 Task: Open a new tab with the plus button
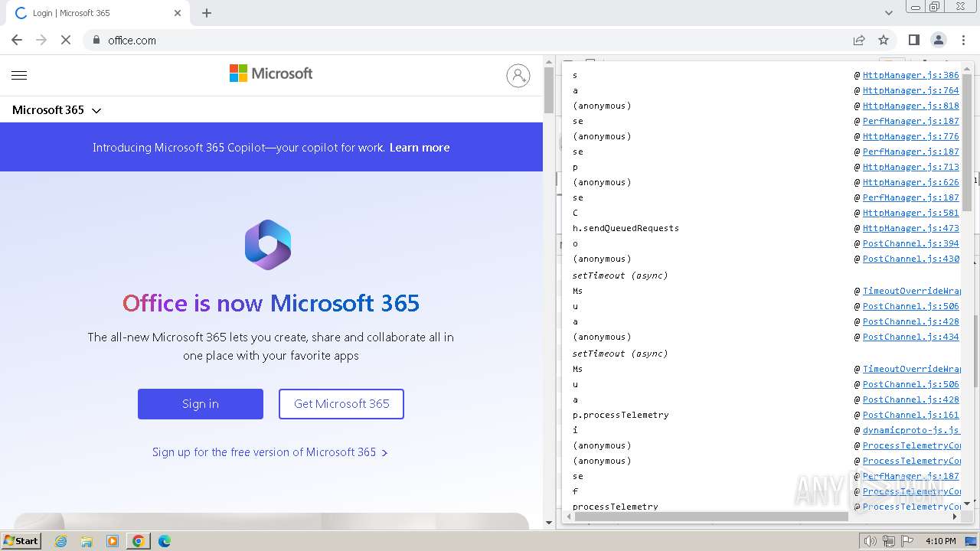[207, 13]
